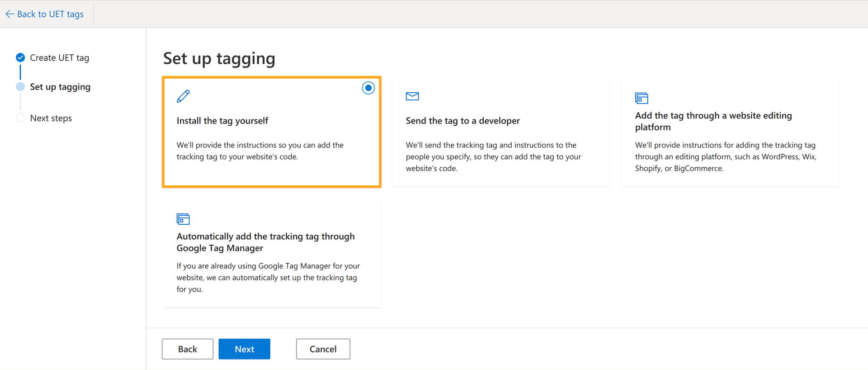The image size is (868, 370).
Task: Click the completed checkmark step icon
Action: (x=20, y=57)
